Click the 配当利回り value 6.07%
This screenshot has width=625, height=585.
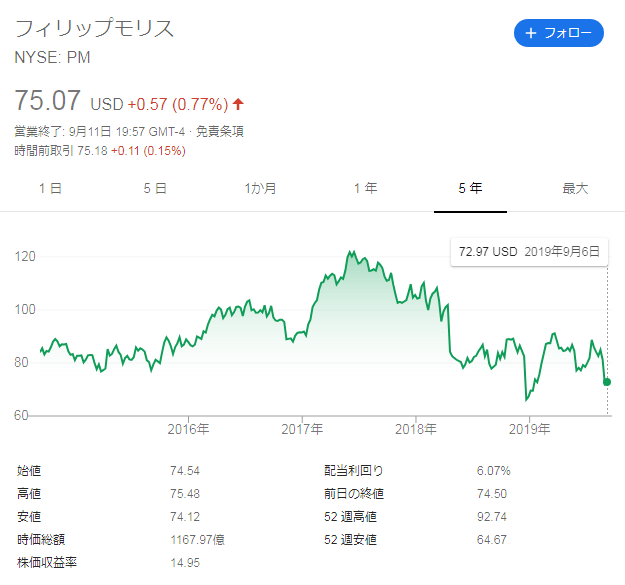coord(493,471)
